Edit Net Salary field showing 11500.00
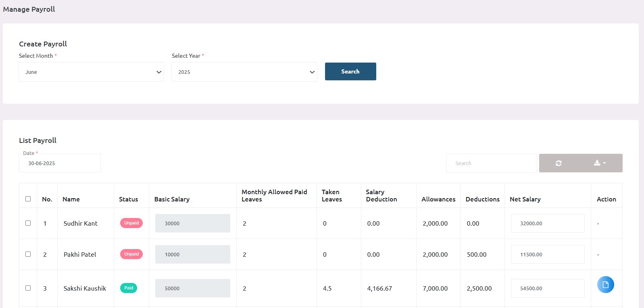Screen dimensions: 644x308 (548, 254)
